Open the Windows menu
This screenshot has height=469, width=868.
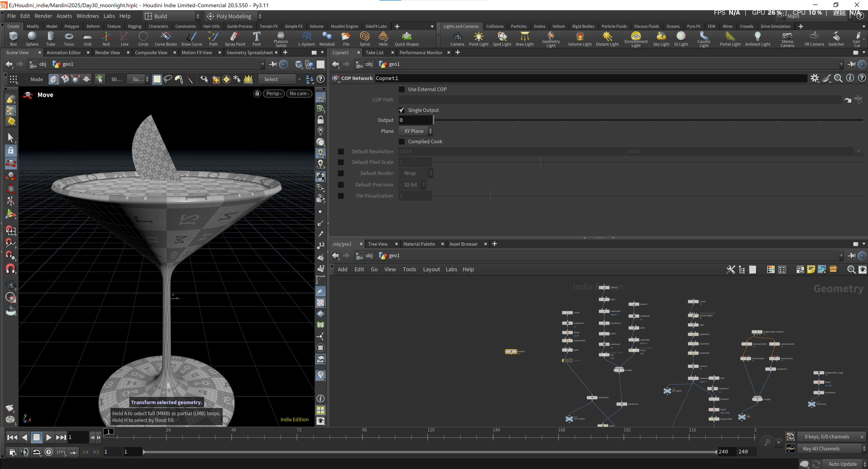coord(88,16)
